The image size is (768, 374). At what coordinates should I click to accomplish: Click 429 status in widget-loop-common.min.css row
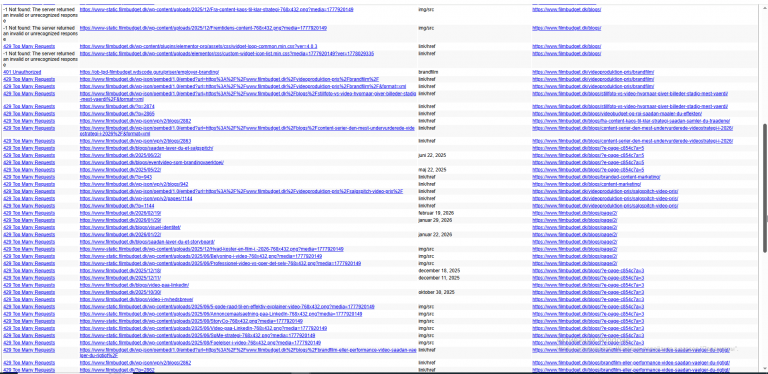29,47
